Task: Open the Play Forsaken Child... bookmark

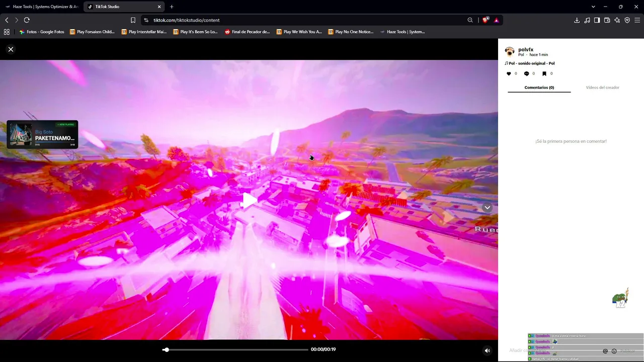Action: (x=92, y=32)
